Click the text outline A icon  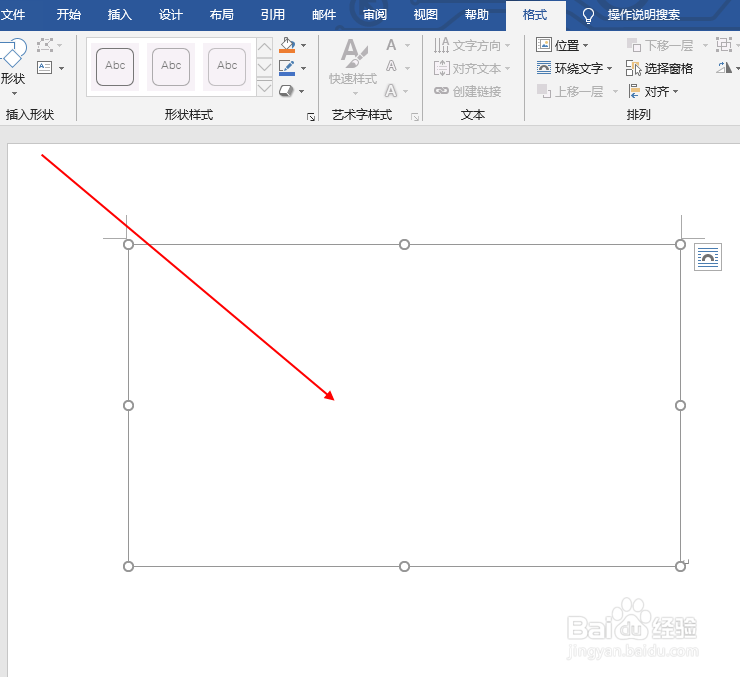(x=391, y=67)
